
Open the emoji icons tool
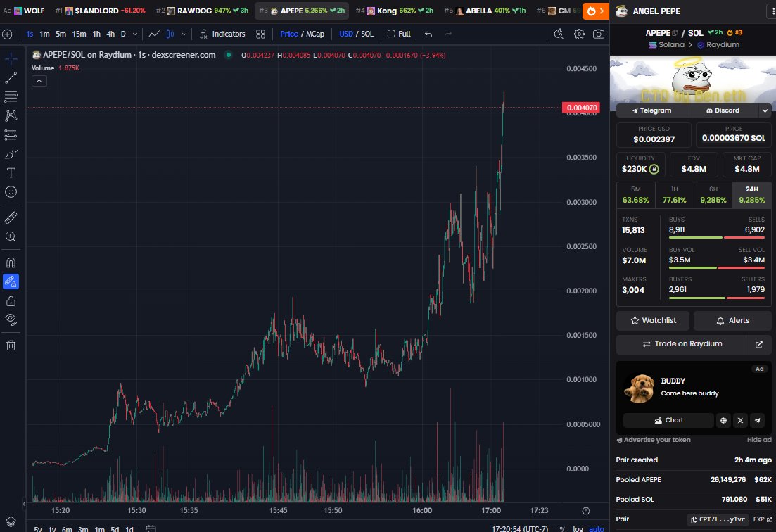coord(11,192)
